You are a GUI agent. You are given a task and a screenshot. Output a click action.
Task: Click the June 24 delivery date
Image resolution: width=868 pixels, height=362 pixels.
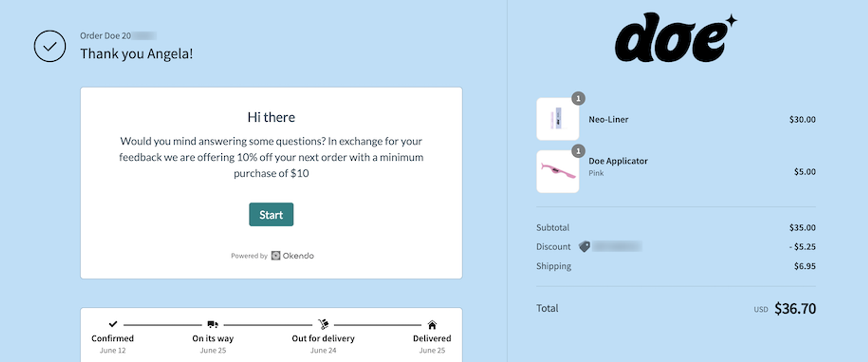point(323,350)
